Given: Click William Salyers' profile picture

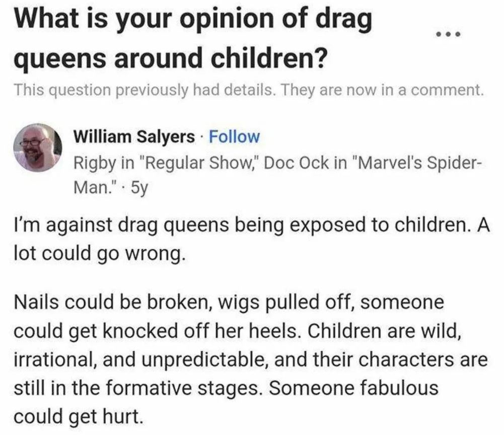Looking at the screenshot, I should [37, 147].
